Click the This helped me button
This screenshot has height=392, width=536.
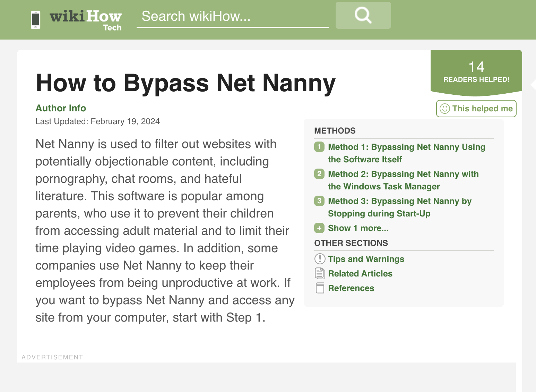(476, 109)
